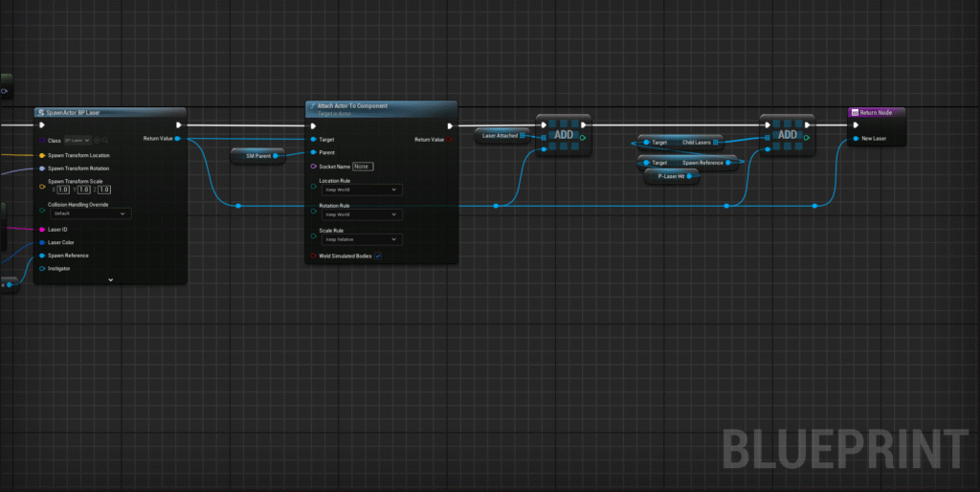Click the Spawn Transform Location pin
This screenshot has width=980, height=492.
point(42,155)
